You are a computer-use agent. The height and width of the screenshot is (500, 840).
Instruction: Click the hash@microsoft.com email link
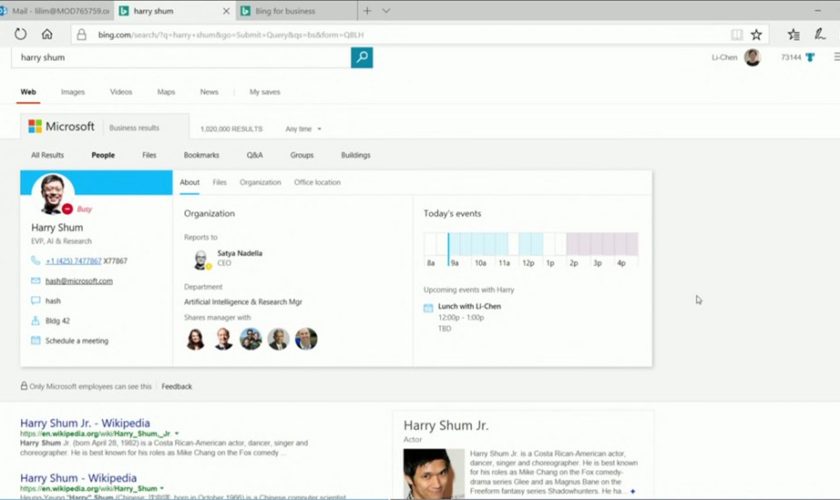coord(79,281)
